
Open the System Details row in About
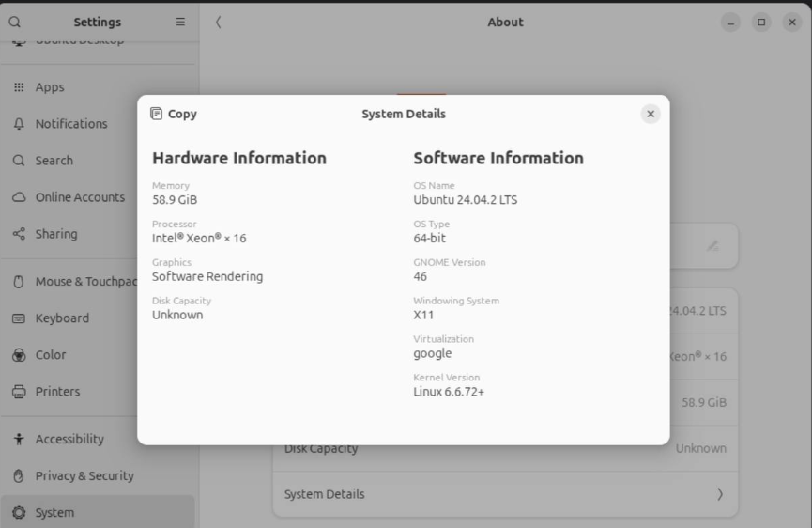(x=505, y=494)
